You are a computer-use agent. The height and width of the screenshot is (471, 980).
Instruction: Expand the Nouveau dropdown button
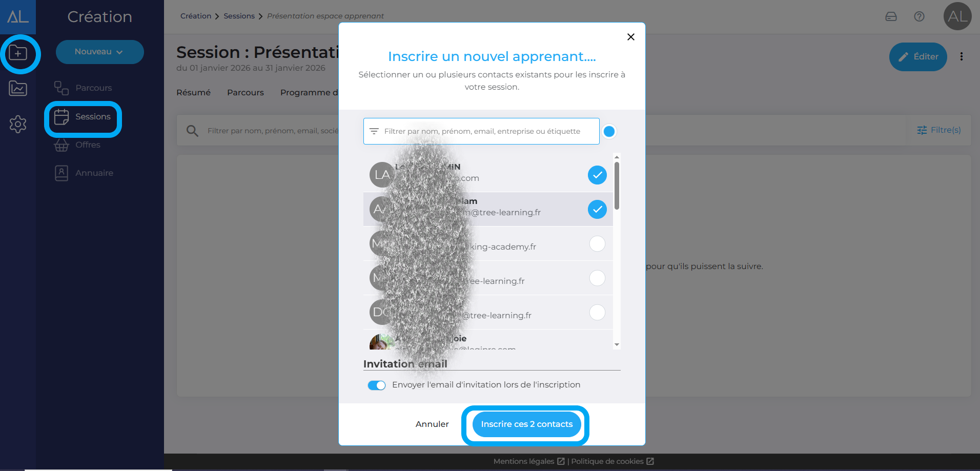coord(99,52)
